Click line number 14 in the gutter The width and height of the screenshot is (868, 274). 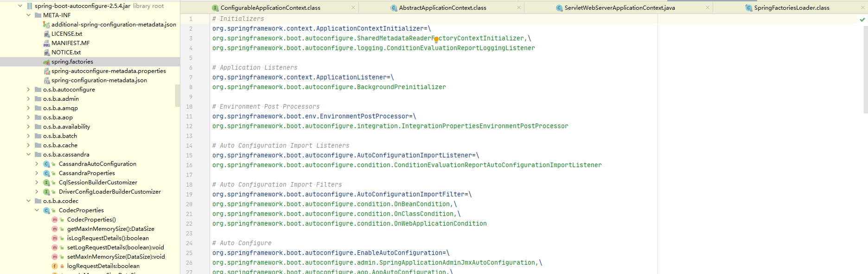pos(189,146)
